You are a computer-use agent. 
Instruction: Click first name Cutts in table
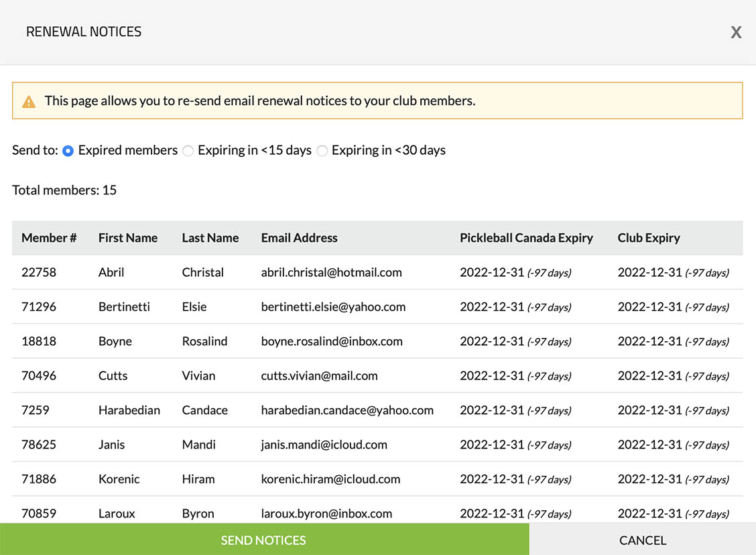point(113,376)
